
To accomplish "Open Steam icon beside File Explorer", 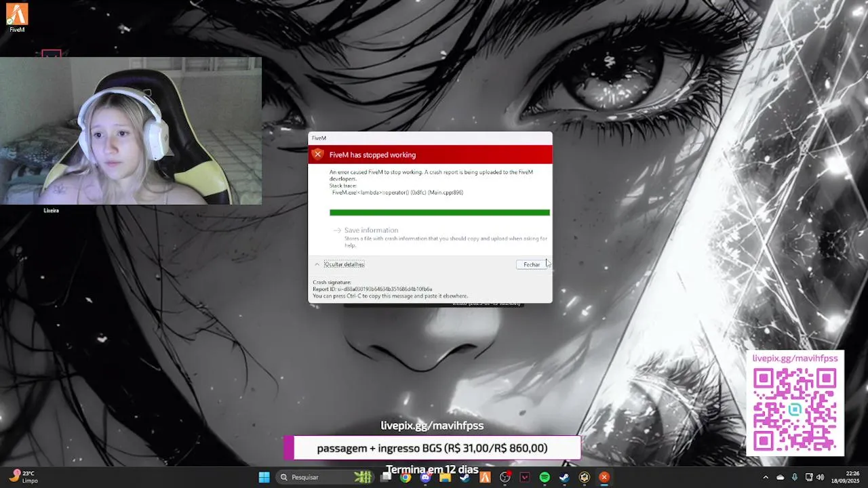I will (465, 477).
